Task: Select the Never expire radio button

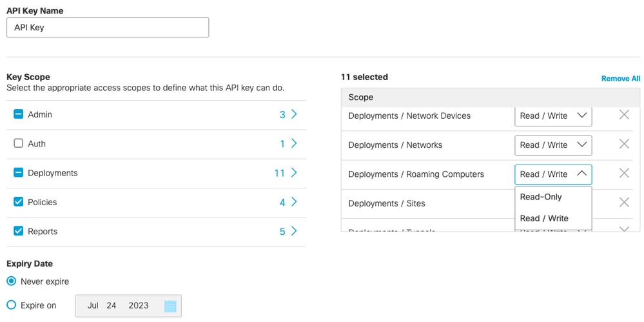Action: click(12, 281)
